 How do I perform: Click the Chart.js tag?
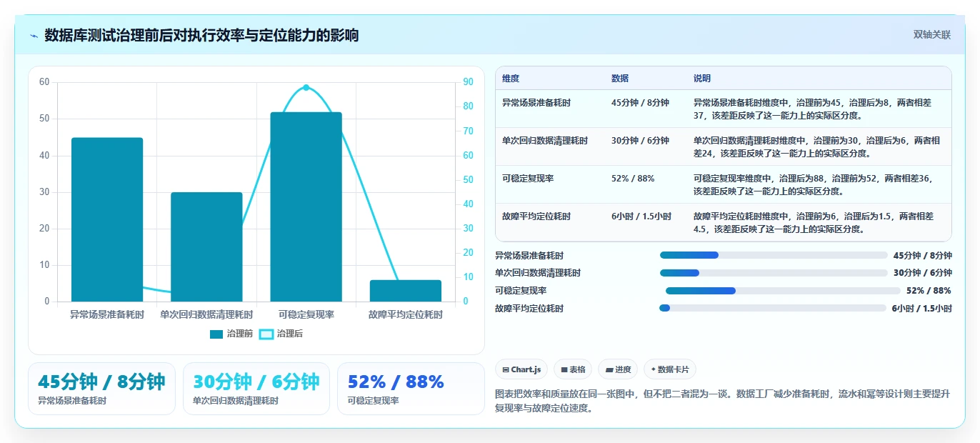point(521,369)
